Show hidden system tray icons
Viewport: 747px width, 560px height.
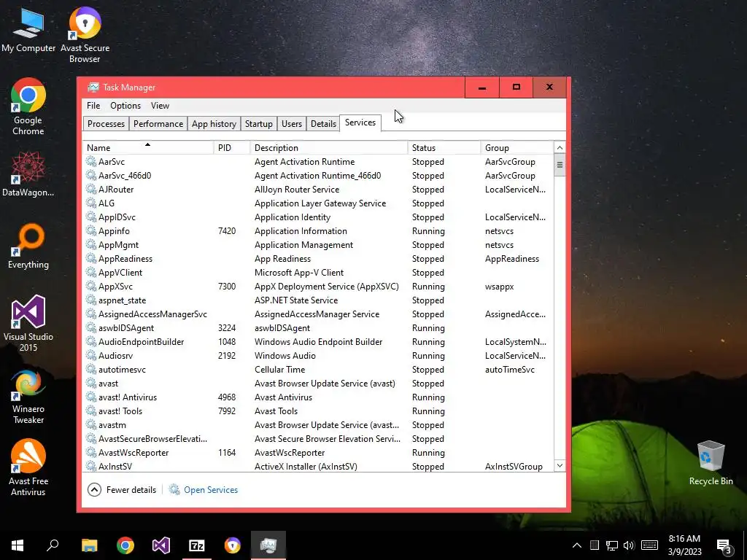tap(577, 545)
